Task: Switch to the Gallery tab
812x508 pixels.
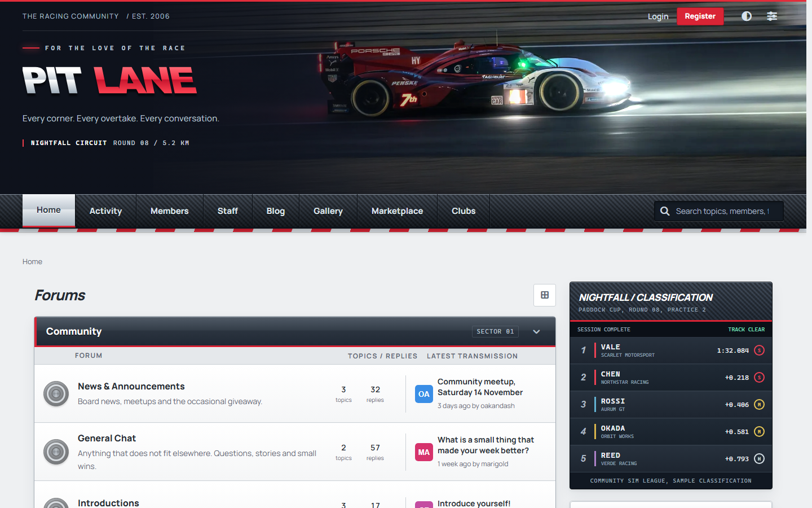Action: (x=328, y=211)
